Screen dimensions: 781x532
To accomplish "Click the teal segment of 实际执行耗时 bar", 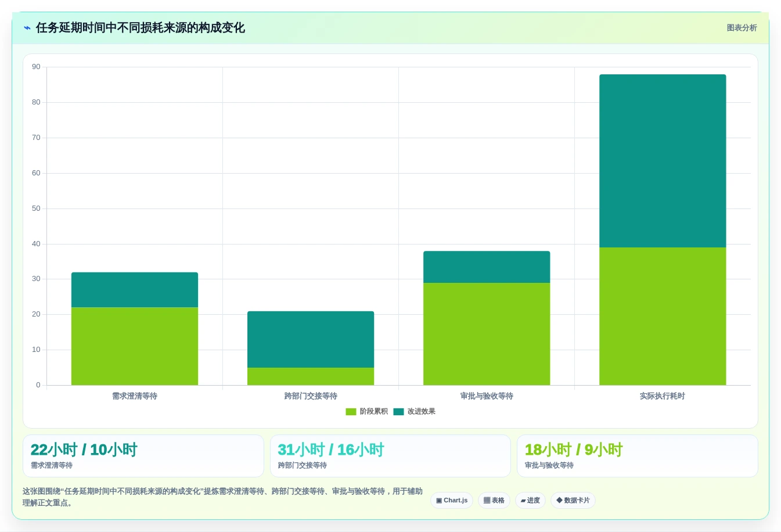I will (663, 161).
